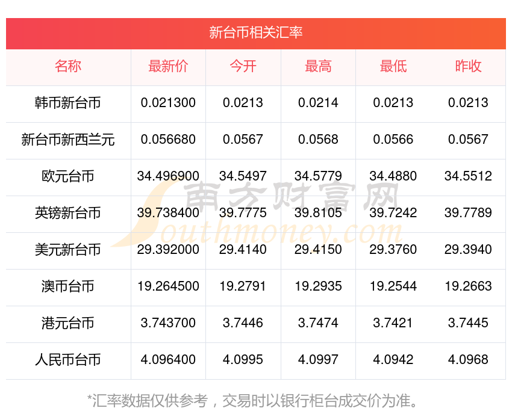Viewport: 512px width, 420px height.
Task: Select the 名称 column header
Action: (68, 66)
